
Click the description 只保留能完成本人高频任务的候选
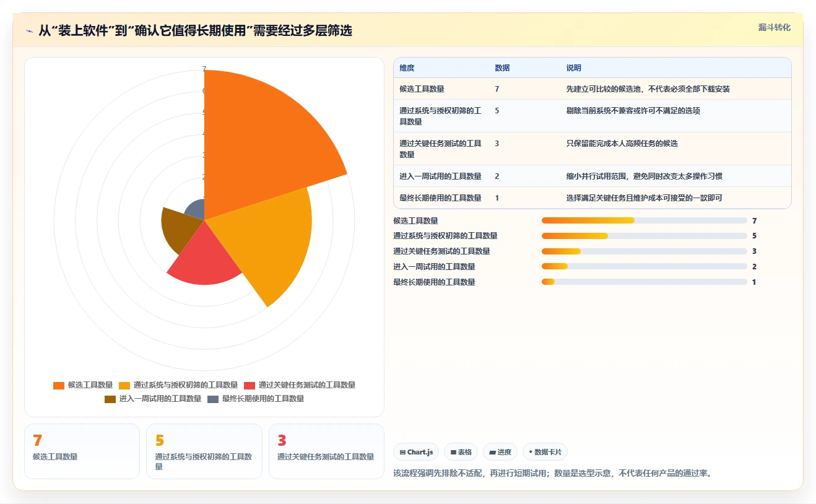click(622, 144)
